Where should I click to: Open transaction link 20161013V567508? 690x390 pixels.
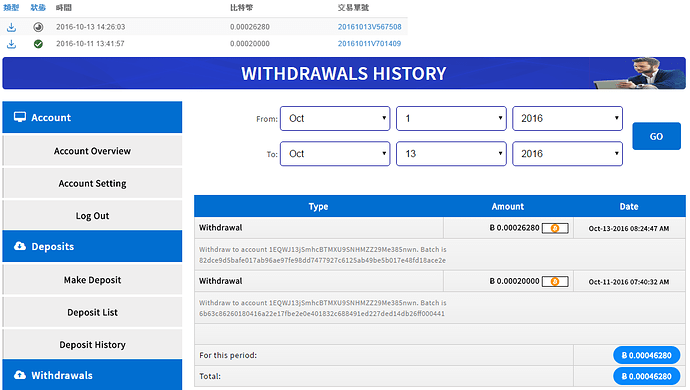(370, 27)
